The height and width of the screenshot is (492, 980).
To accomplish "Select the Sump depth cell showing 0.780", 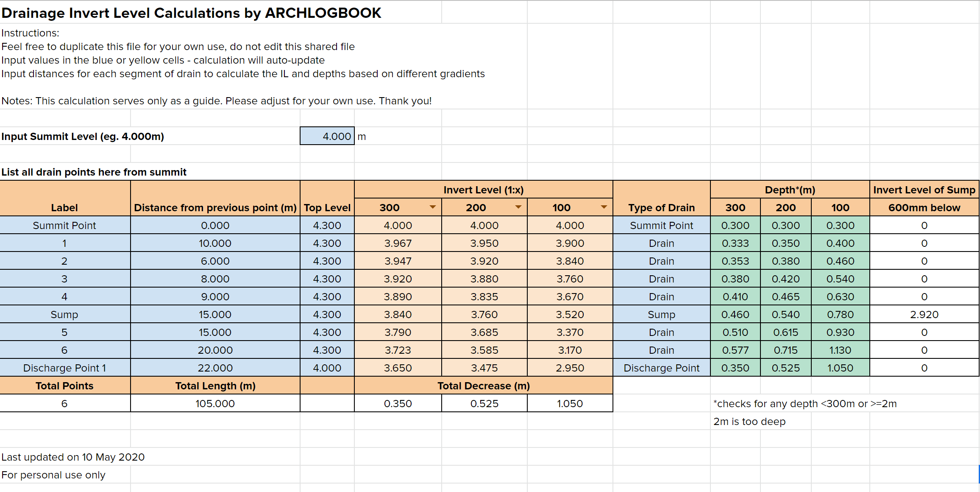I will click(840, 314).
